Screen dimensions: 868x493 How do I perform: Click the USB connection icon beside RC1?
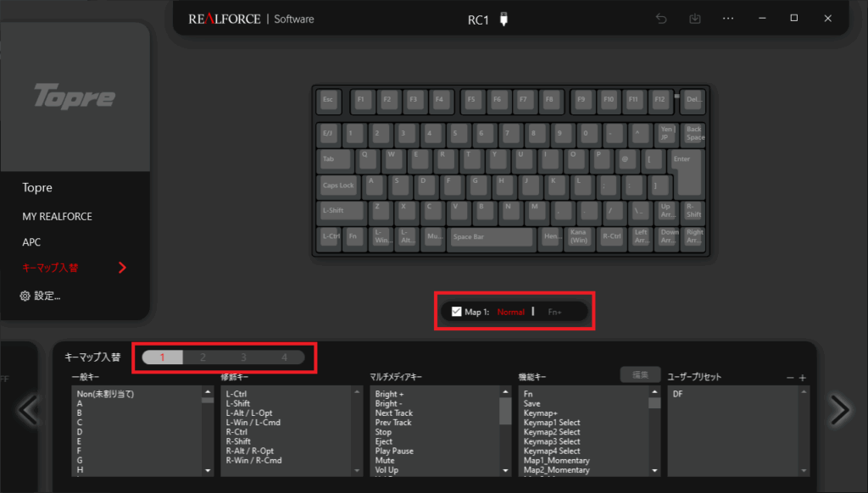504,19
